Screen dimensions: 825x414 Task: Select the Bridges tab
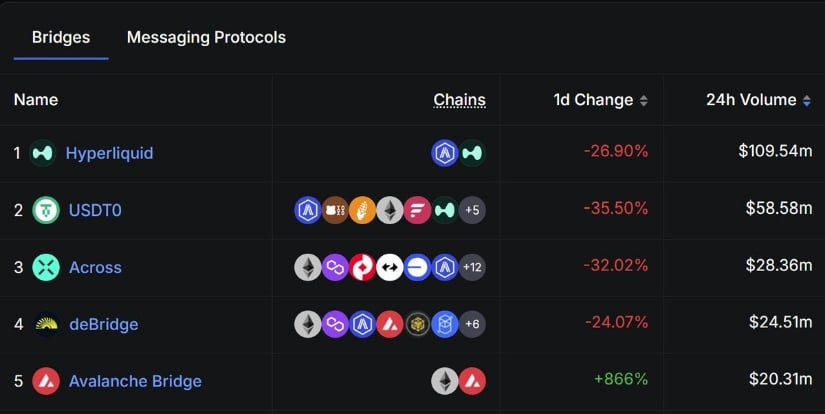(x=61, y=37)
